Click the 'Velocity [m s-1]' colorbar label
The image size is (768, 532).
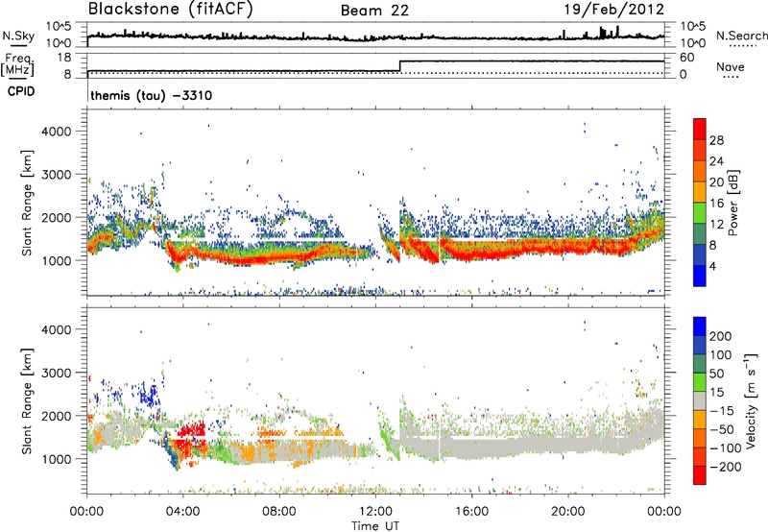tap(750, 400)
